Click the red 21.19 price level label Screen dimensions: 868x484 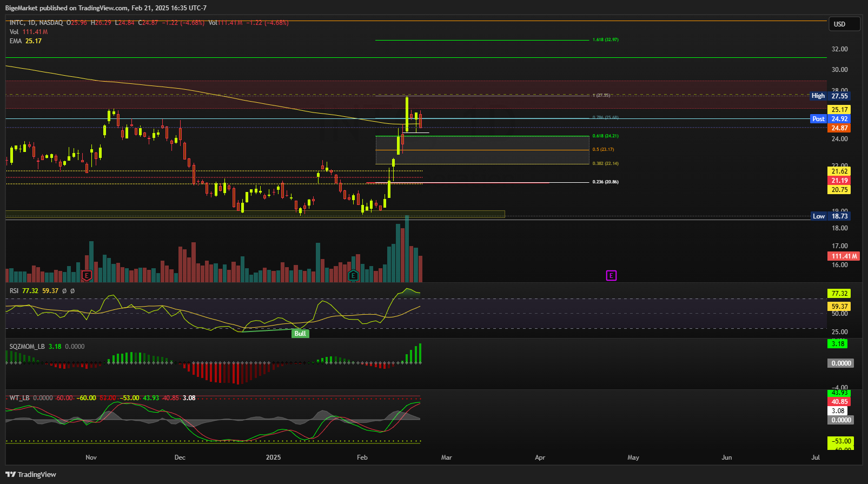[x=839, y=181]
